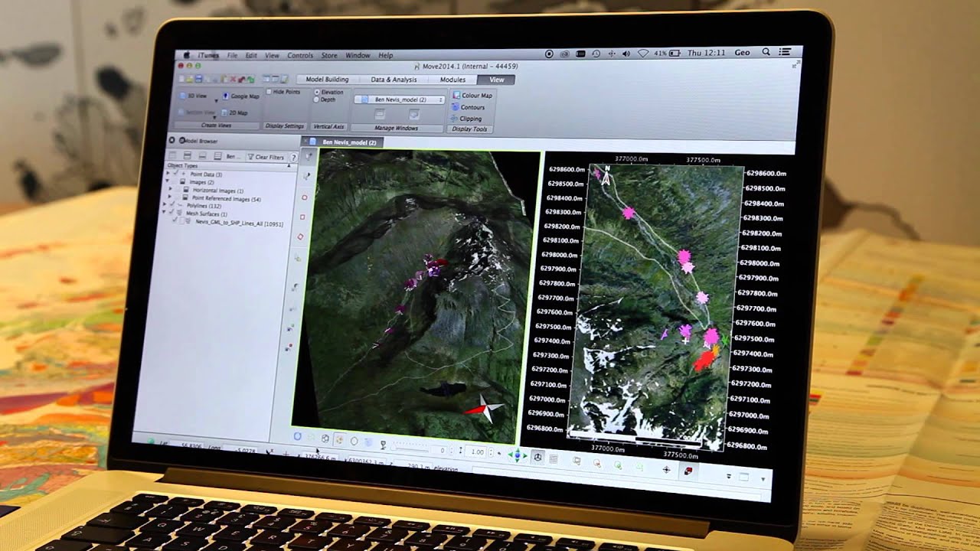Image resolution: width=980 pixels, height=551 pixels.
Task: Open the Contours display tool
Action: pos(468,107)
